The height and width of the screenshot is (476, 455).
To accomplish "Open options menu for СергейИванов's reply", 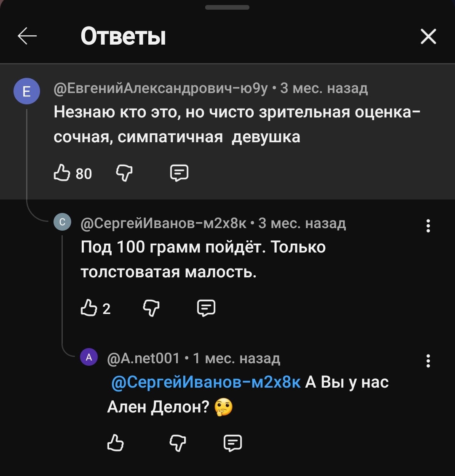I will [x=428, y=226].
